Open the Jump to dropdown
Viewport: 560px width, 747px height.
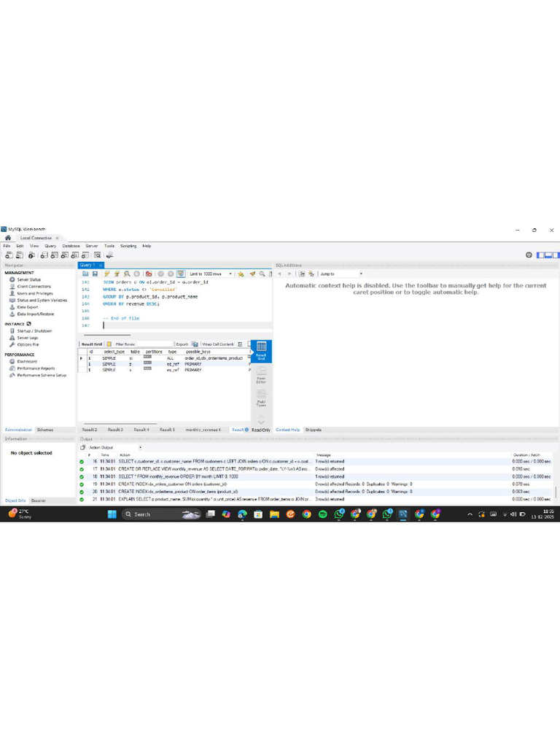click(x=341, y=274)
